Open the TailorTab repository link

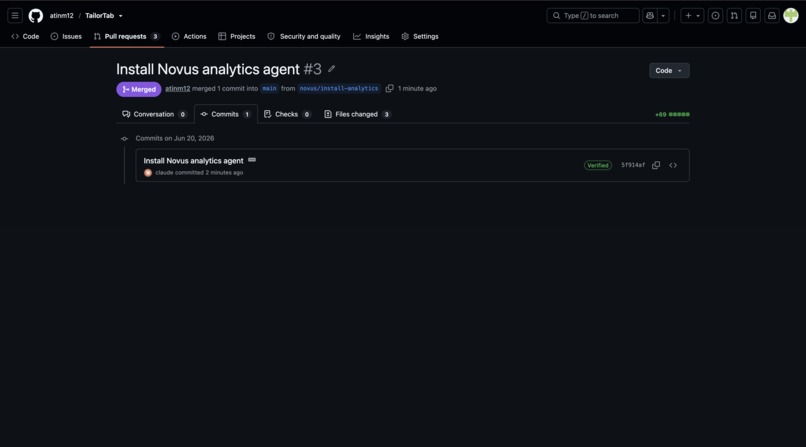point(99,15)
